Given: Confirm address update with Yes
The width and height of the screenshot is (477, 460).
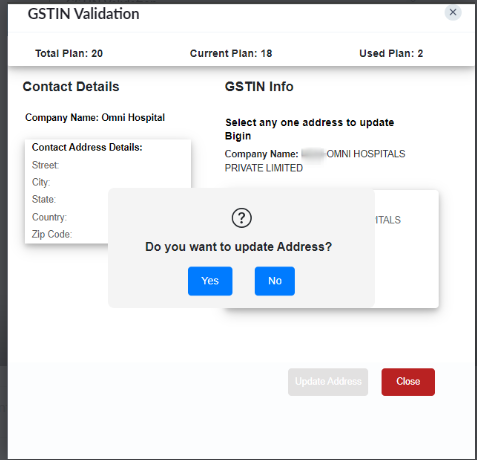Looking at the screenshot, I should tap(210, 281).
